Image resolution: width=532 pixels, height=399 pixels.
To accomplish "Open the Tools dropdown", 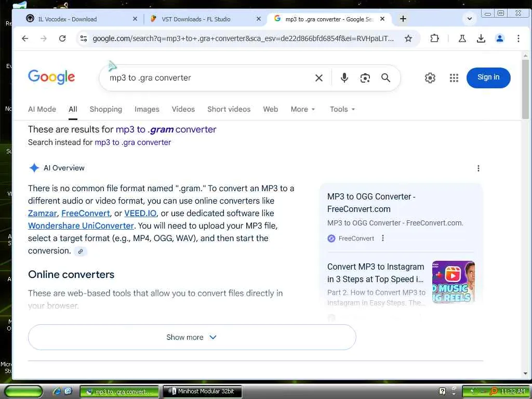I will [x=342, y=109].
